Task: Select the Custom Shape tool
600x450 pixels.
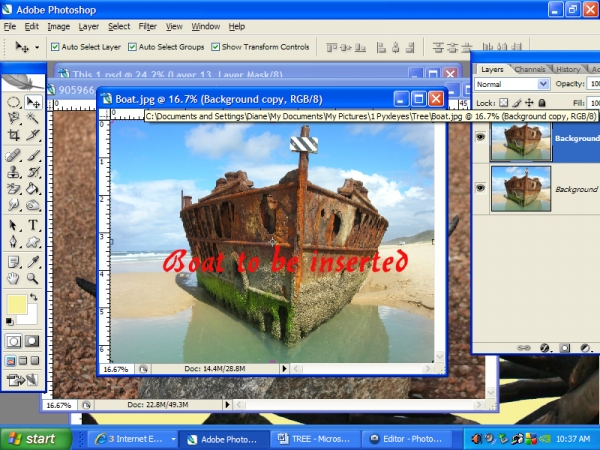Action: point(33,241)
